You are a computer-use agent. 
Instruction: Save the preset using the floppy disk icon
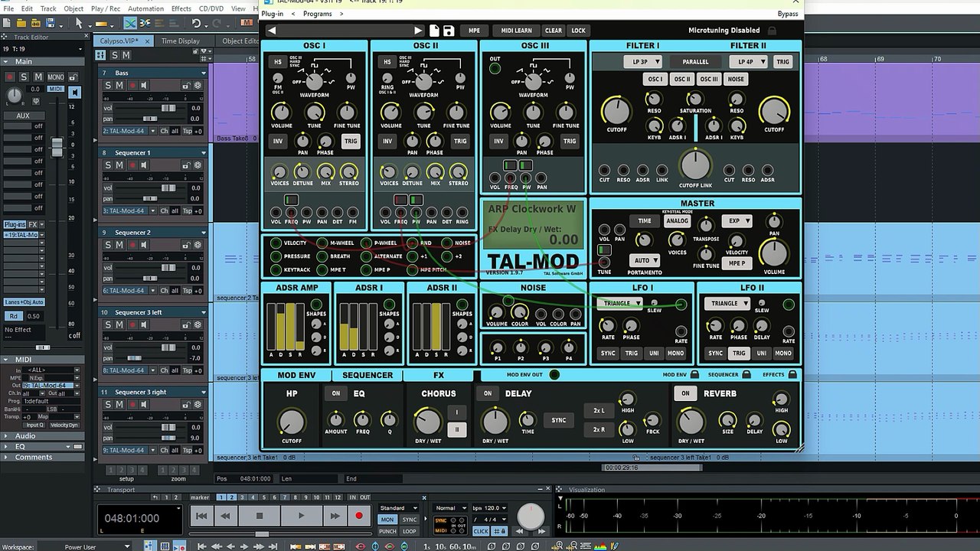tap(449, 31)
